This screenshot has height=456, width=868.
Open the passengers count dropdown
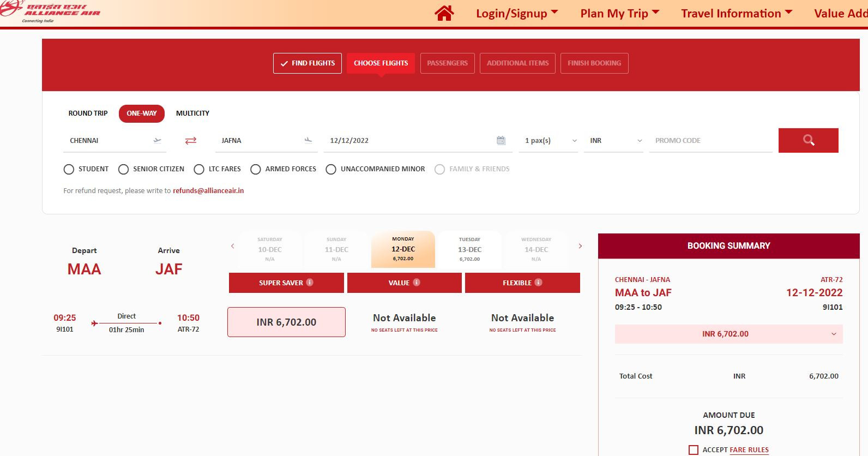point(548,141)
